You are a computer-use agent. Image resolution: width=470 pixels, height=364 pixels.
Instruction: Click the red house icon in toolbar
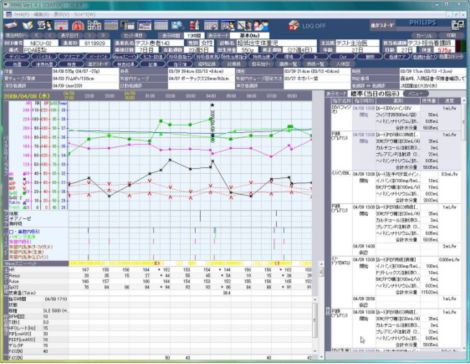click(x=78, y=25)
